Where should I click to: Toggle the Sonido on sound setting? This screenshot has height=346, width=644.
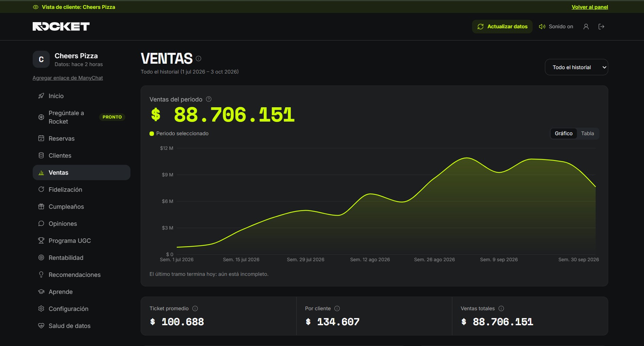click(x=556, y=27)
